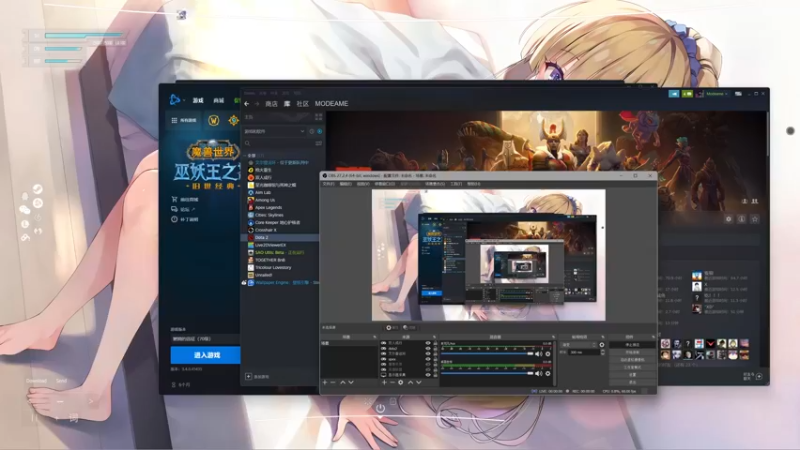Adjust the bottom OBS mixer channel's volume slider
The width and height of the screenshot is (800, 450).
[x=487, y=373]
